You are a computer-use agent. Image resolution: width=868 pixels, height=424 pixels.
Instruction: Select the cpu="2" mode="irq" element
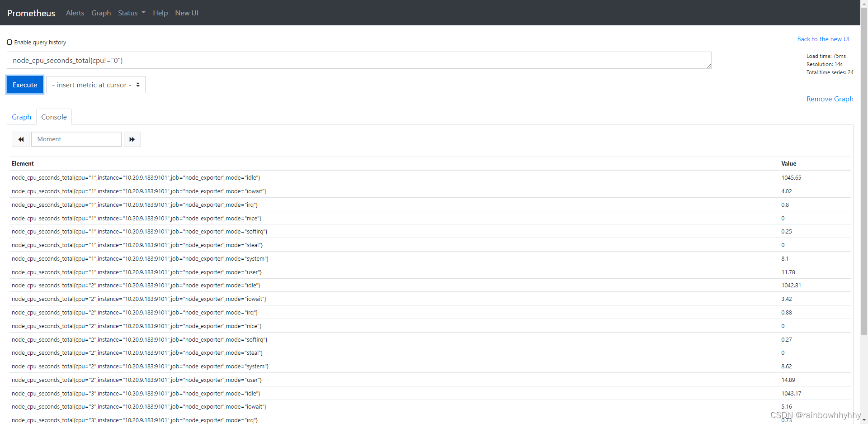pyautogui.click(x=135, y=312)
